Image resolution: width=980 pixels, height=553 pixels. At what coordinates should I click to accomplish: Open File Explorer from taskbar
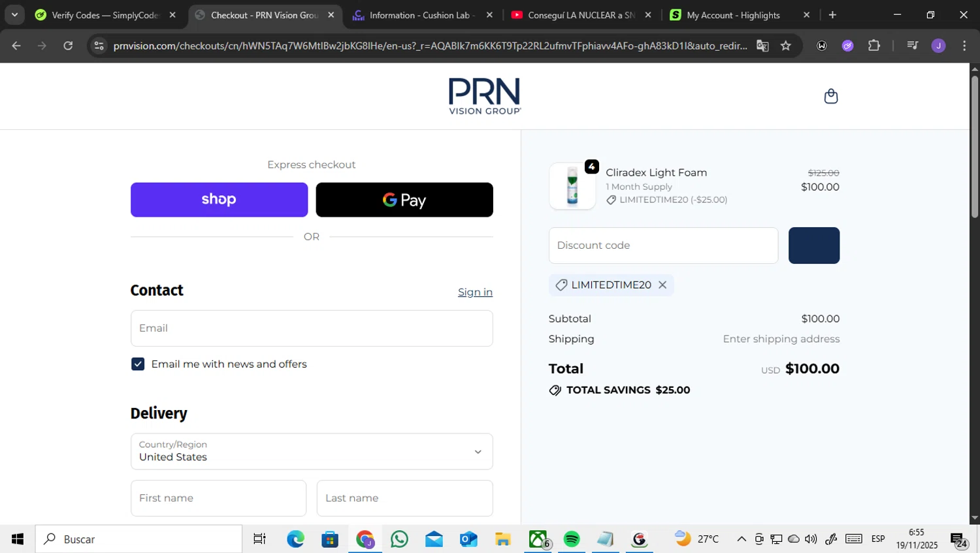tap(502, 539)
